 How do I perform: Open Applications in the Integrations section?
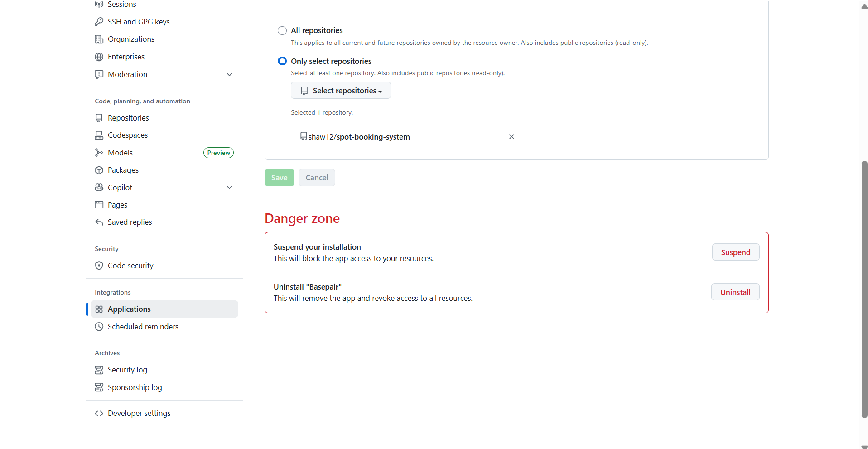[x=129, y=309]
